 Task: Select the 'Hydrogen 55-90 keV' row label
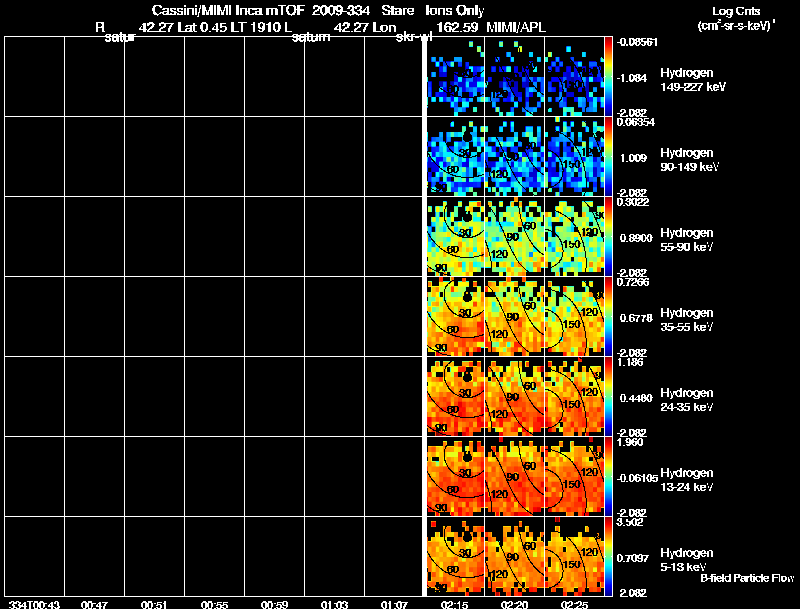coord(687,240)
